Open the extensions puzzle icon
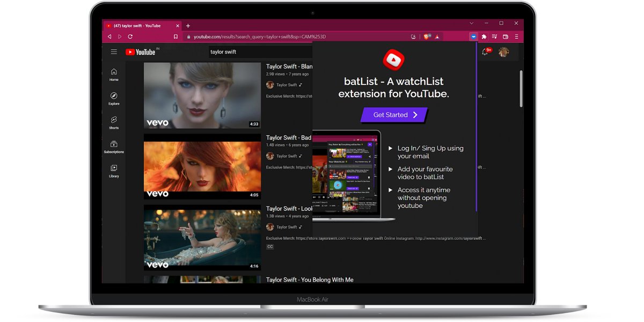Image resolution: width=644 pixels, height=322 pixels. tap(484, 36)
